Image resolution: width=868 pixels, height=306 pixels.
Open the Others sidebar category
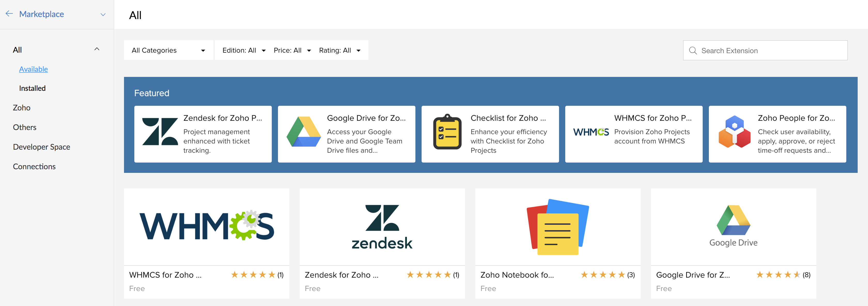coord(25,127)
